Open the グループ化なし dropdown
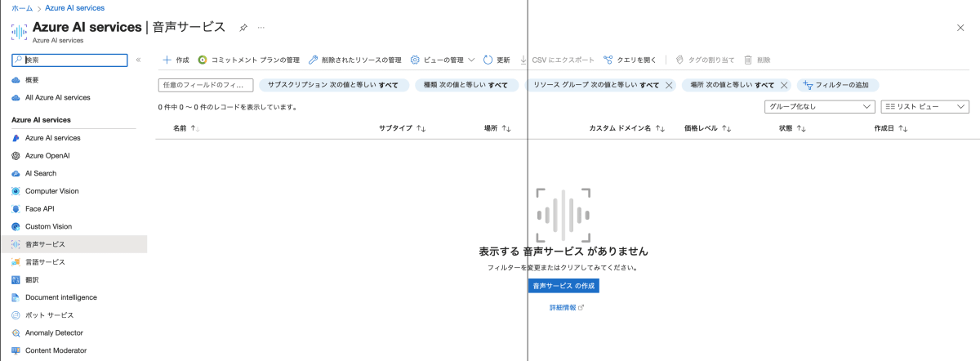 click(819, 106)
